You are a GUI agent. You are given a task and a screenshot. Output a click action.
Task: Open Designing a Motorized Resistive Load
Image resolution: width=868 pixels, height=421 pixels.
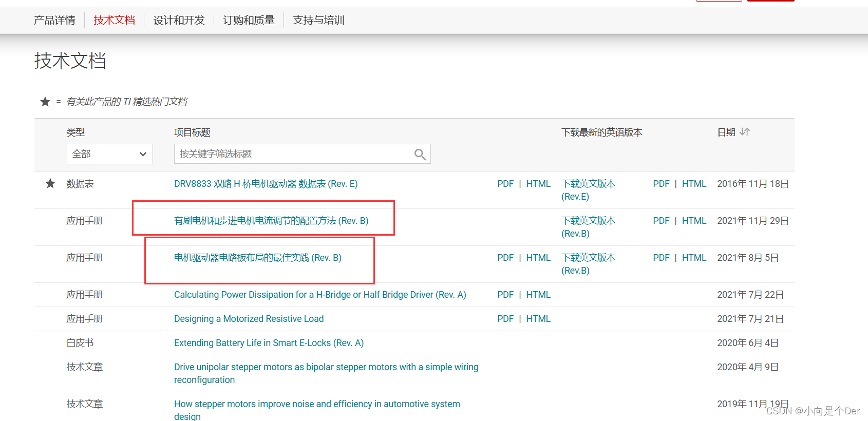[x=249, y=319]
